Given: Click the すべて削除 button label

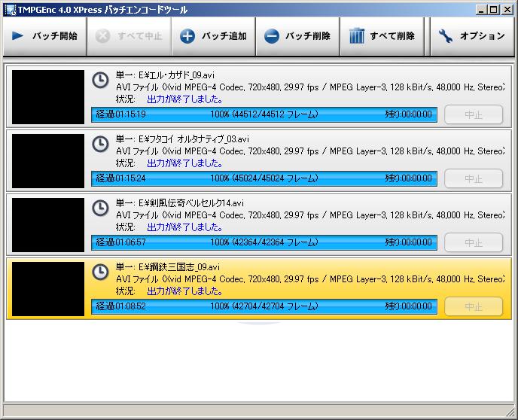Looking at the screenshot, I should coord(392,35).
